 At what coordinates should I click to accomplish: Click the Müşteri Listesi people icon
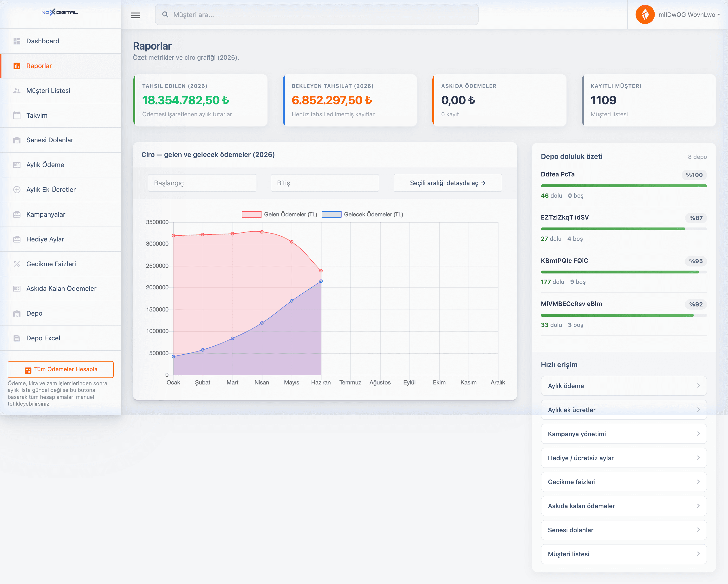point(17,91)
